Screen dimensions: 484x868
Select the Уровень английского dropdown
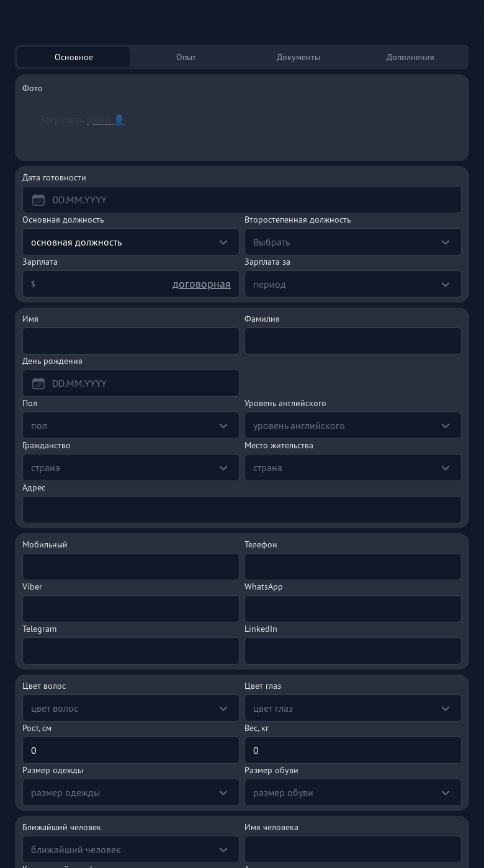(x=352, y=425)
